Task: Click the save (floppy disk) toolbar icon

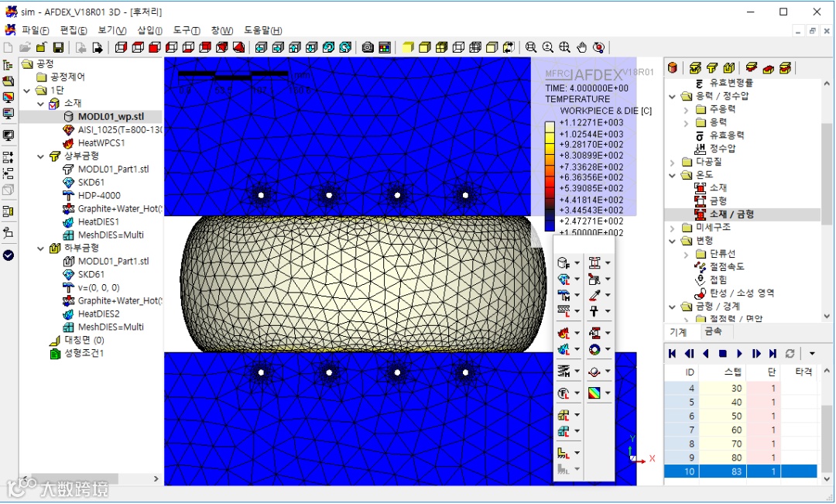Action: (x=58, y=47)
